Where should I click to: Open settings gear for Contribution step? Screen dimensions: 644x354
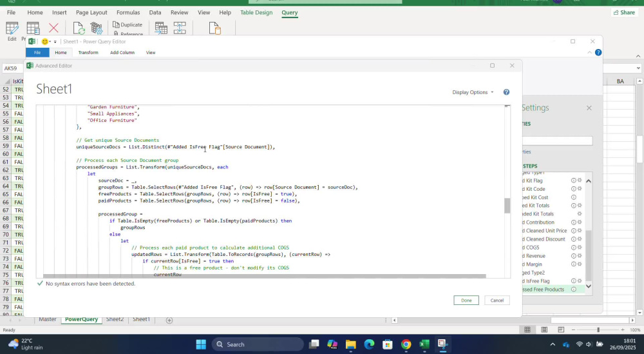click(x=580, y=222)
